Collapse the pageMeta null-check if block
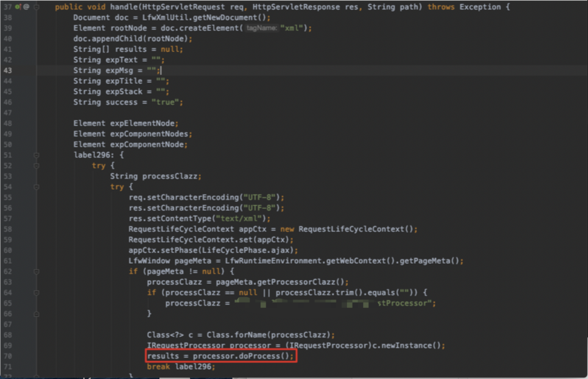 (37, 272)
